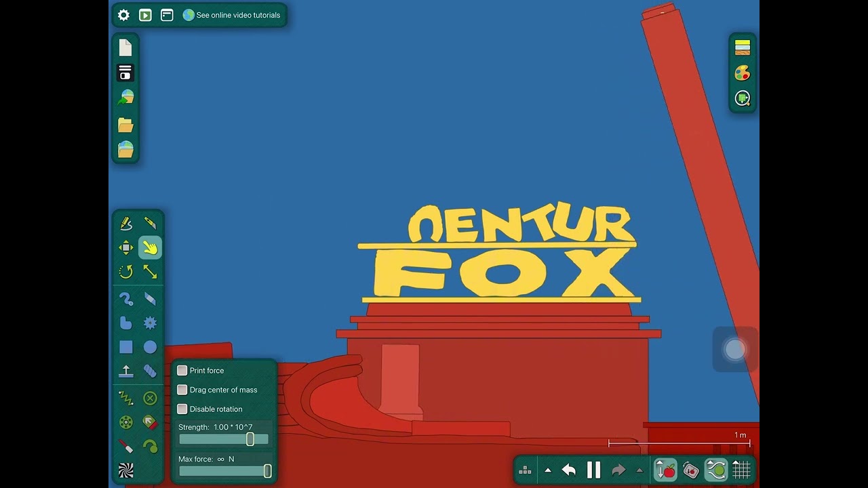The width and height of the screenshot is (868, 488).
Task: Select the Gear tool
Action: tap(150, 323)
